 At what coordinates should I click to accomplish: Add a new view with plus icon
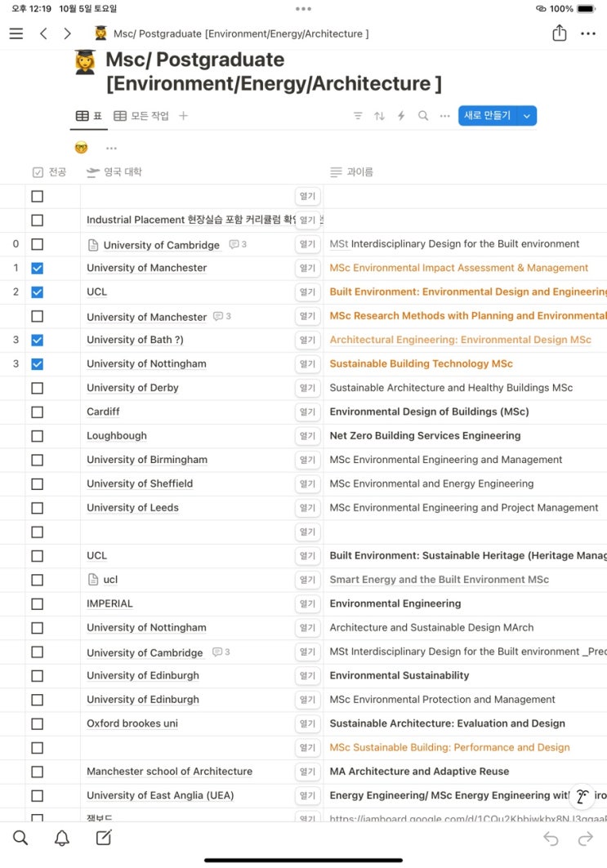(x=183, y=116)
